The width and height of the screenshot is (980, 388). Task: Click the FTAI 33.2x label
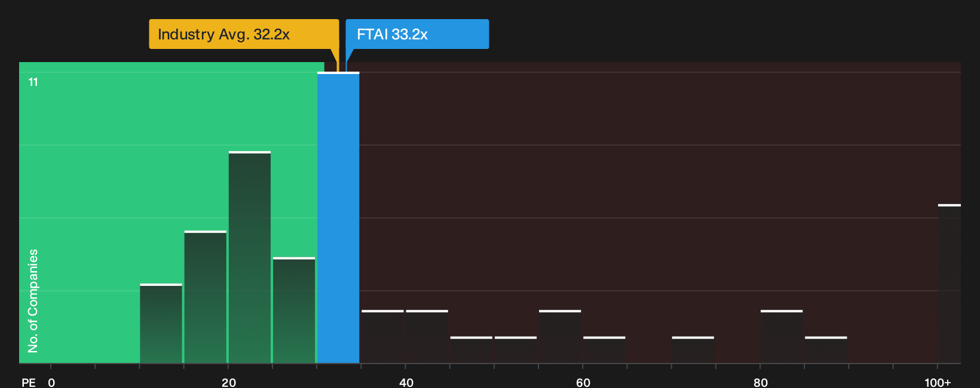(417, 34)
